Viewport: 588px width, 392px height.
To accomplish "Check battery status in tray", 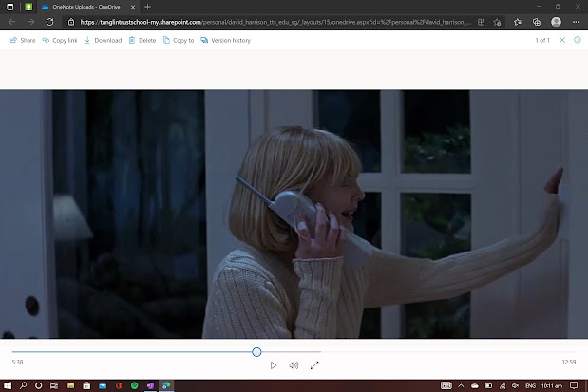I will (x=488, y=385).
